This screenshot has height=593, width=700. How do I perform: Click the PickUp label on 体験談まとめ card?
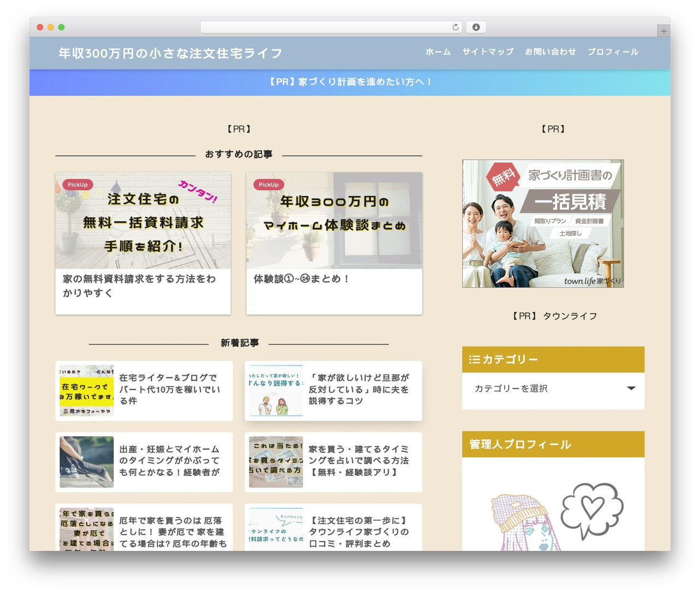point(269,185)
